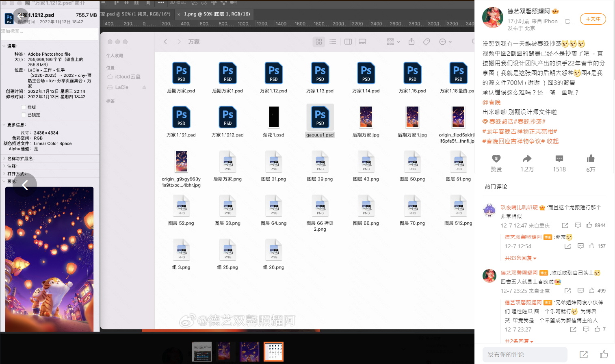
Task: Click the Finder back navigation arrow
Action: point(165,42)
